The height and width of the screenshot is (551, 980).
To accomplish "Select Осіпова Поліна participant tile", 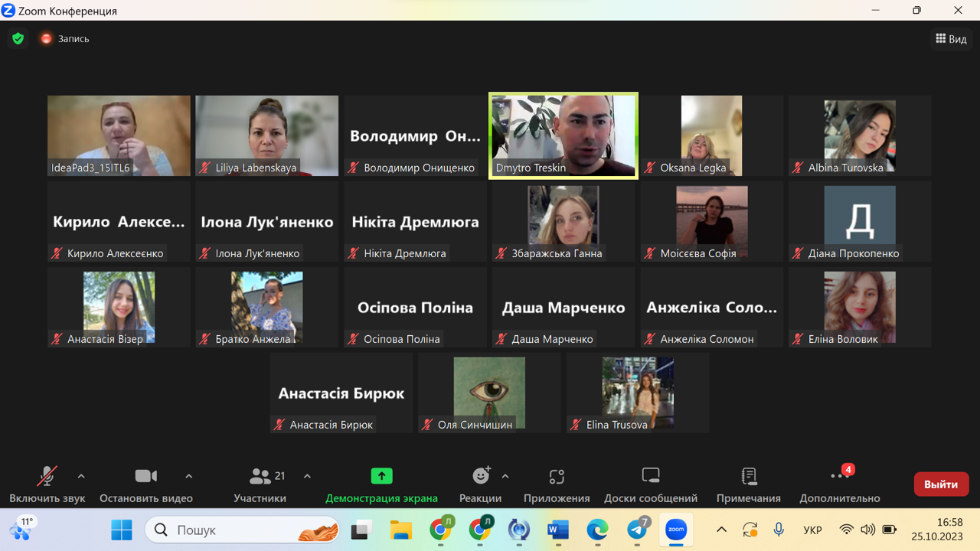I will coord(415,307).
